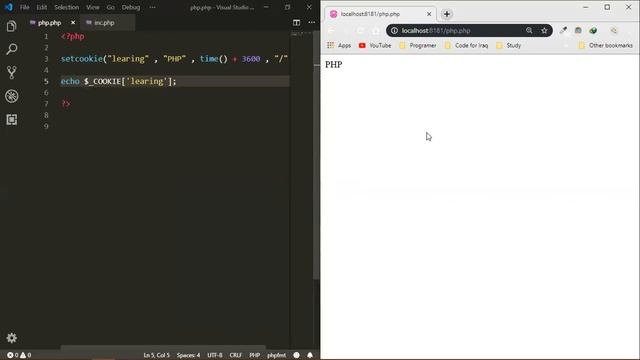View site information icon
The height and width of the screenshot is (360, 640).
(x=394, y=31)
